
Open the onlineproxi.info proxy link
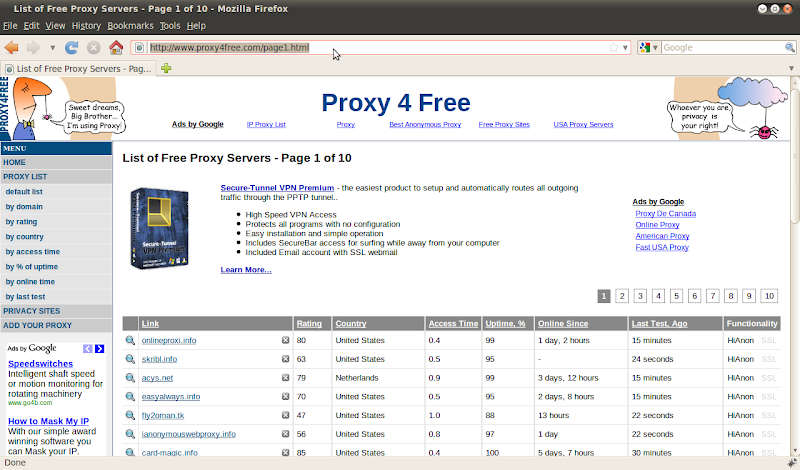click(x=169, y=340)
